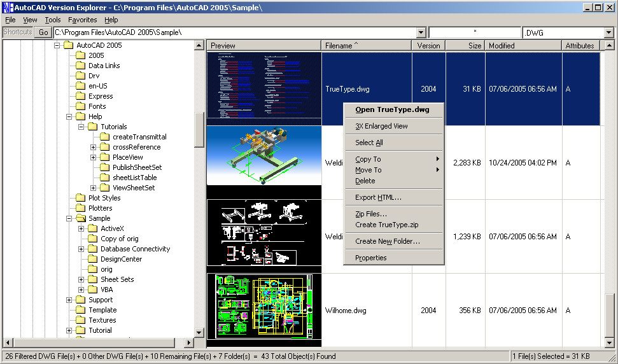Expand the Database Connectivity folder
618x364 pixels.
coord(81,249)
